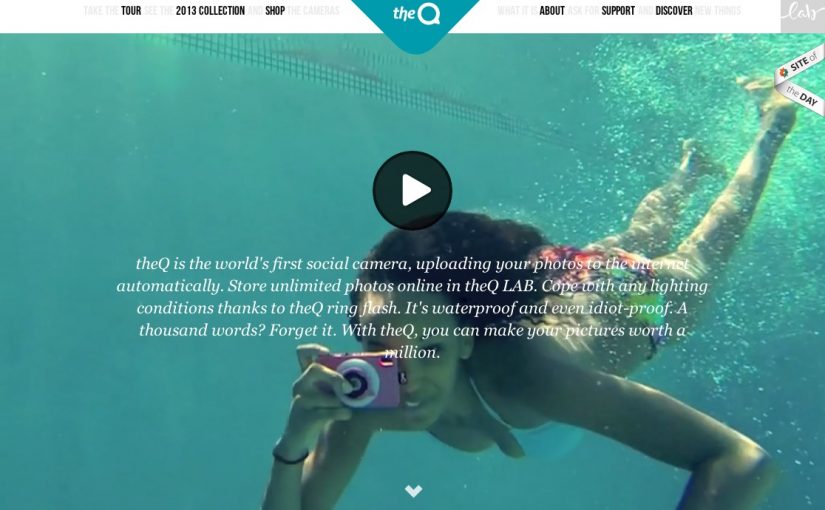
Task: Open the SHOP link
Action: coord(275,11)
